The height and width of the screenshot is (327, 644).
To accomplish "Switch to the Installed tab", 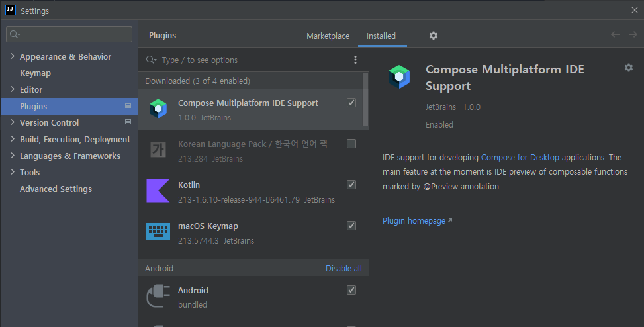I will (381, 36).
